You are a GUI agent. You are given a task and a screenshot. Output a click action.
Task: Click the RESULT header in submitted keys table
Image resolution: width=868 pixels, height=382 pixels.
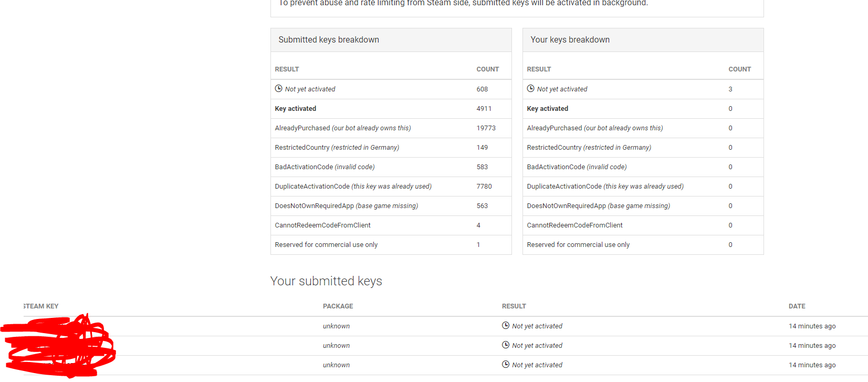tap(514, 306)
